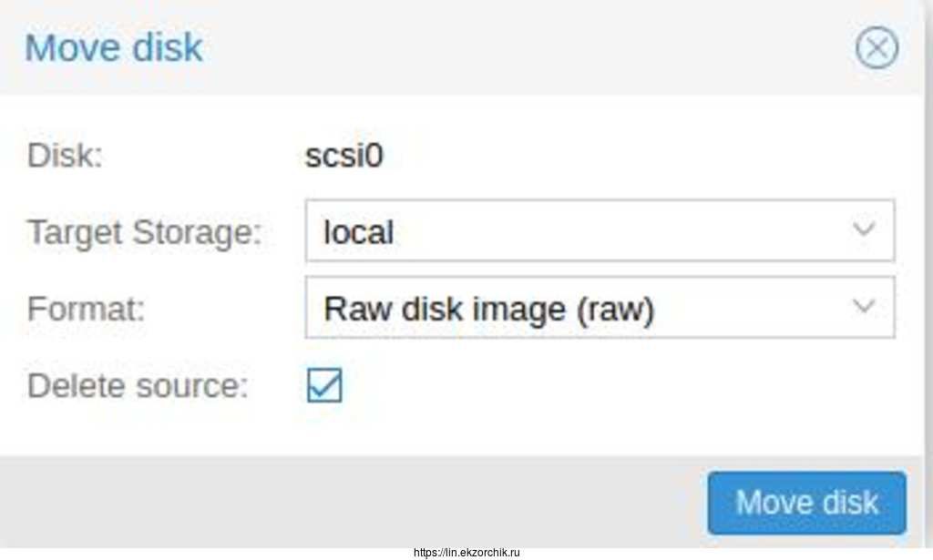Click the blue Move disk button
Image resolution: width=933 pixels, height=560 pixels.
[806, 503]
